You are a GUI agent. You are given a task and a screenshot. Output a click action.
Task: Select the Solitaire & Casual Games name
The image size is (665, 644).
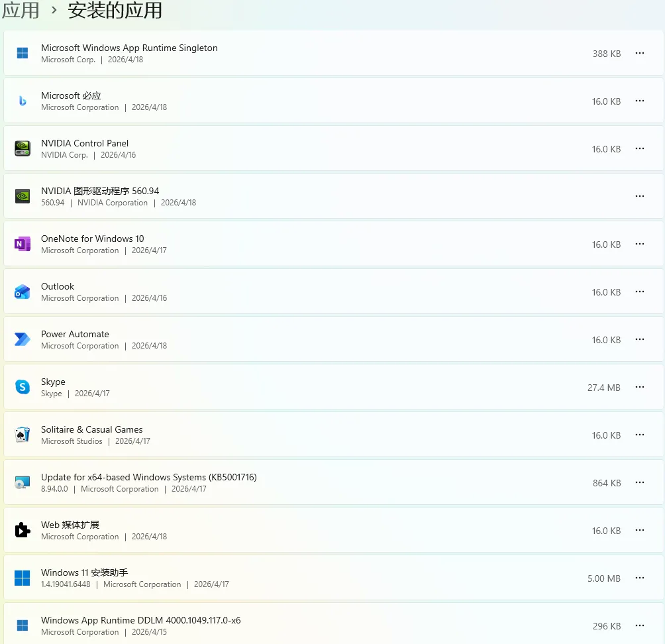tap(91, 429)
